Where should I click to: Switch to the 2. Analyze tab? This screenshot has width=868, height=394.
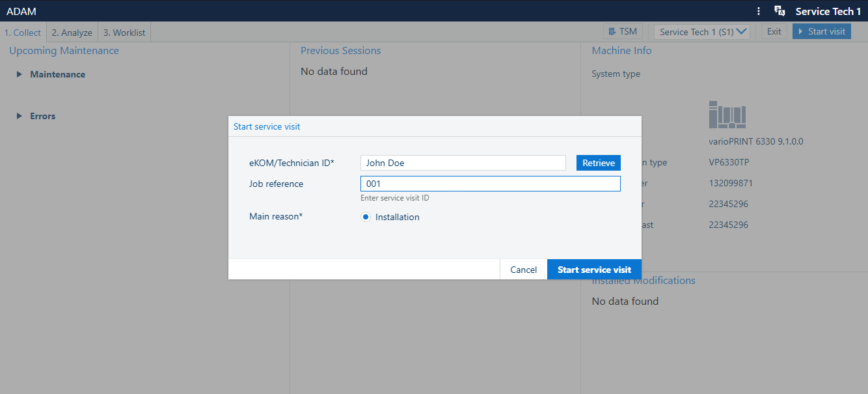point(72,33)
